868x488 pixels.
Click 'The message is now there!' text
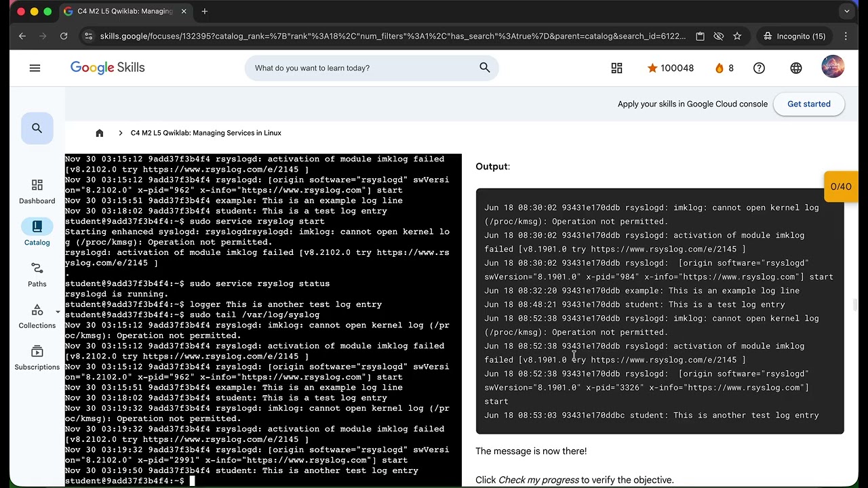point(531,451)
